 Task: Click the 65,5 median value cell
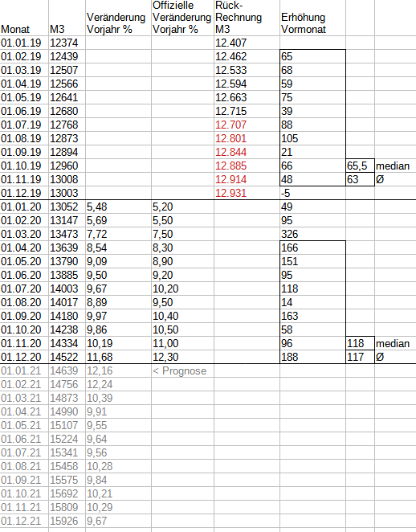360,166
